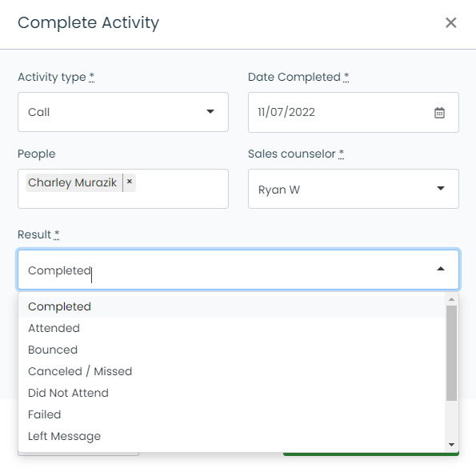Select Failed from the Result list
Viewport: 476px width, 468px height.
(x=232, y=414)
